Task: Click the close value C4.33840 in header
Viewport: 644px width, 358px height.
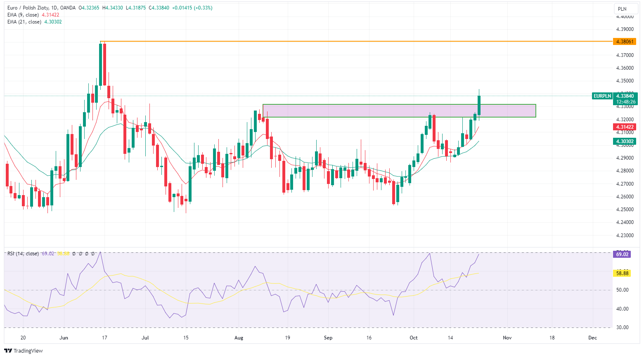Action: tap(159, 8)
